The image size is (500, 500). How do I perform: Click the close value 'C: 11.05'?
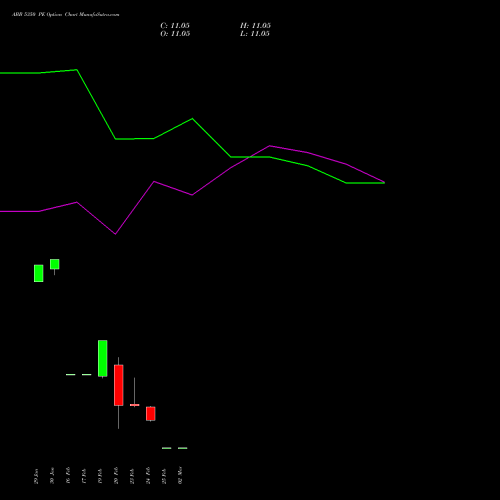click(x=175, y=26)
